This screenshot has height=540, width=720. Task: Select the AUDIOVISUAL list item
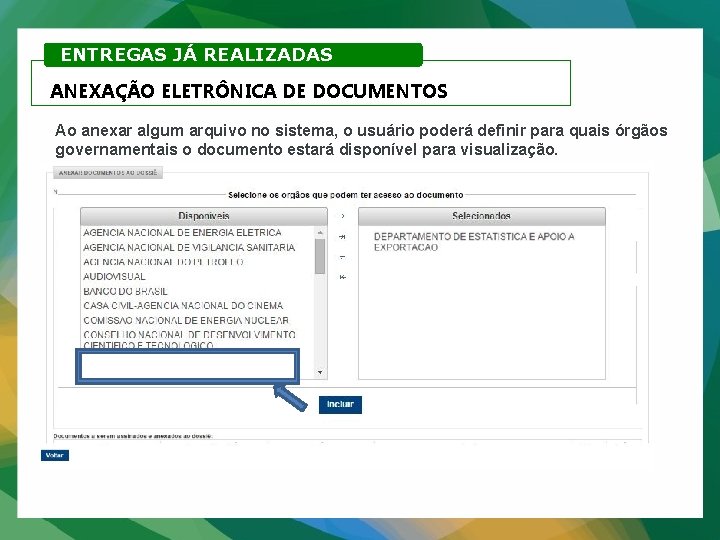coord(114,277)
